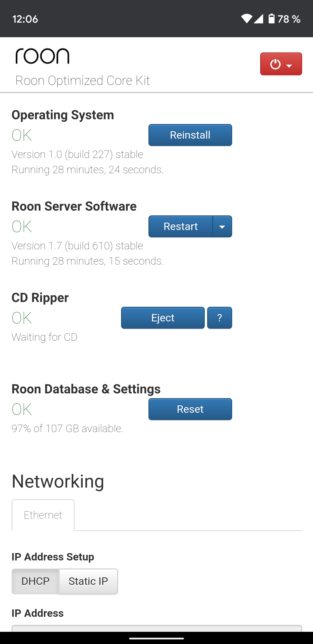Viewport: 313px width, 644px height.
Task: Tap the battery indicator icon
Action: tap(271, 19)
